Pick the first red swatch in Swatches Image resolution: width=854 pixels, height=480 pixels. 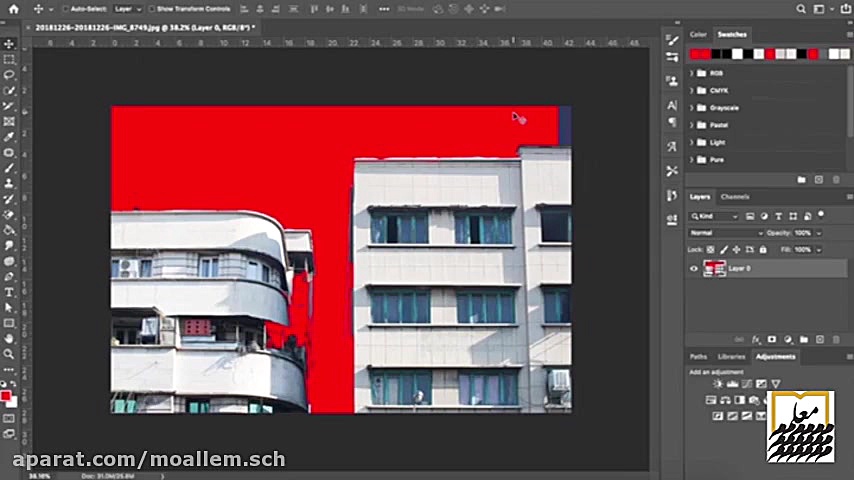coord(694,54)
